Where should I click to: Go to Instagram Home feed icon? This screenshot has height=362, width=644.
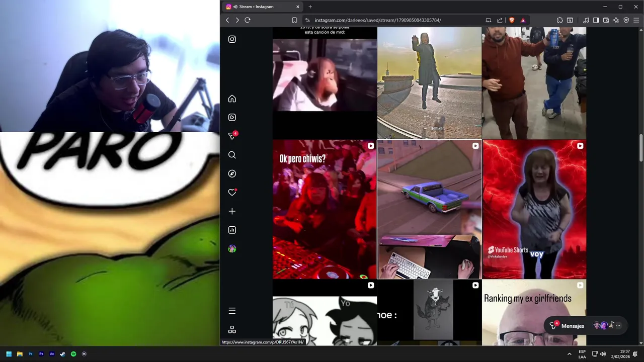pyautogui.click(x=232, y=99)
